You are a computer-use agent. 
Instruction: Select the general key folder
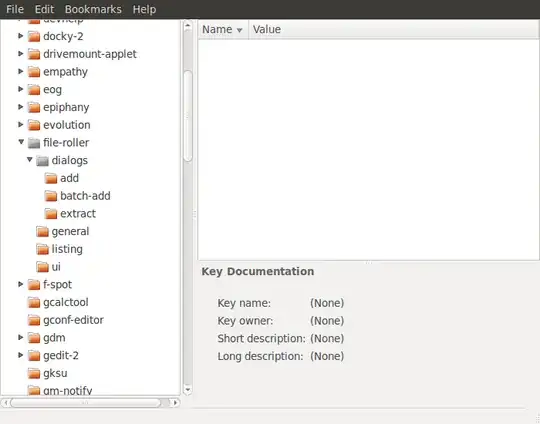70,232
